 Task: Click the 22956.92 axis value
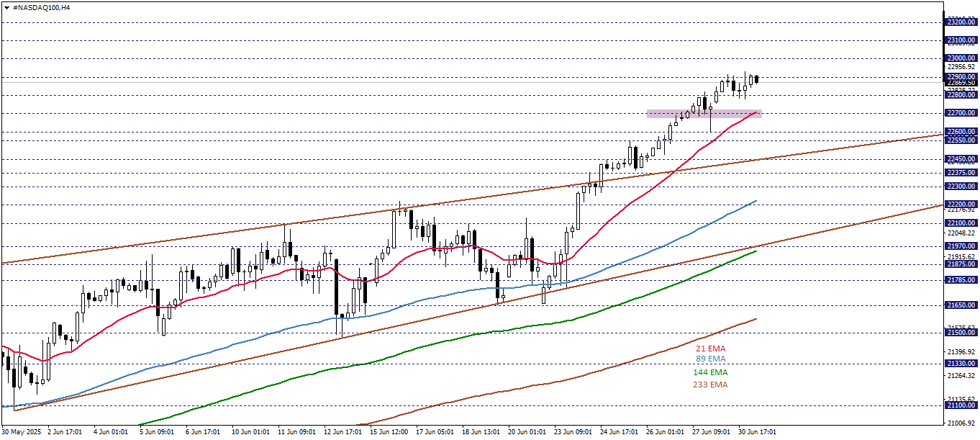click(962, 67)
